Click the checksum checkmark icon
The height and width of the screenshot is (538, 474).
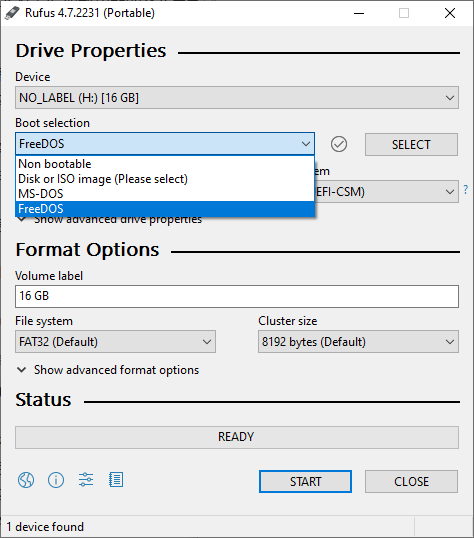[339, 144]
